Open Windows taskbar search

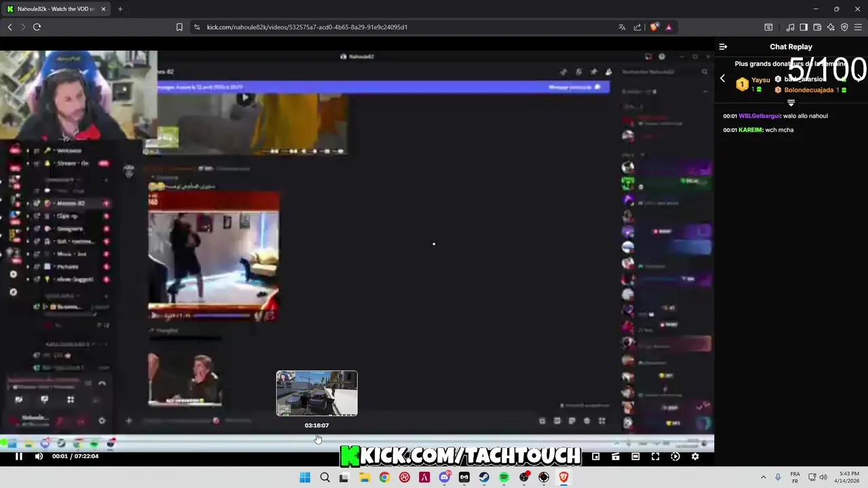pos(325,477)
